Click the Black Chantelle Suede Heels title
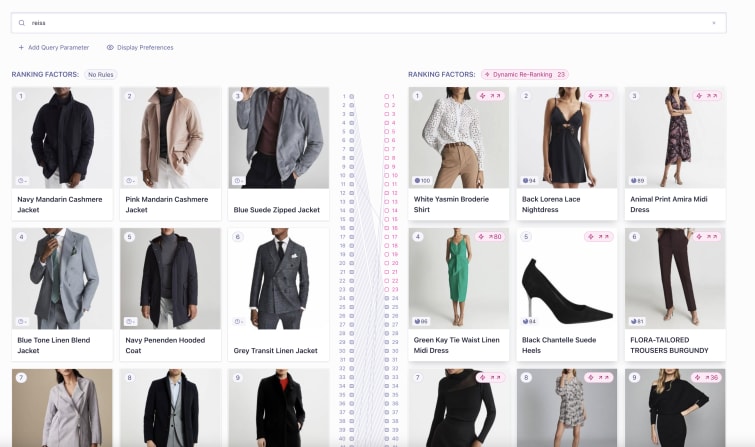Viewport: 755px width, 447px height. click(x=559, y=345)
